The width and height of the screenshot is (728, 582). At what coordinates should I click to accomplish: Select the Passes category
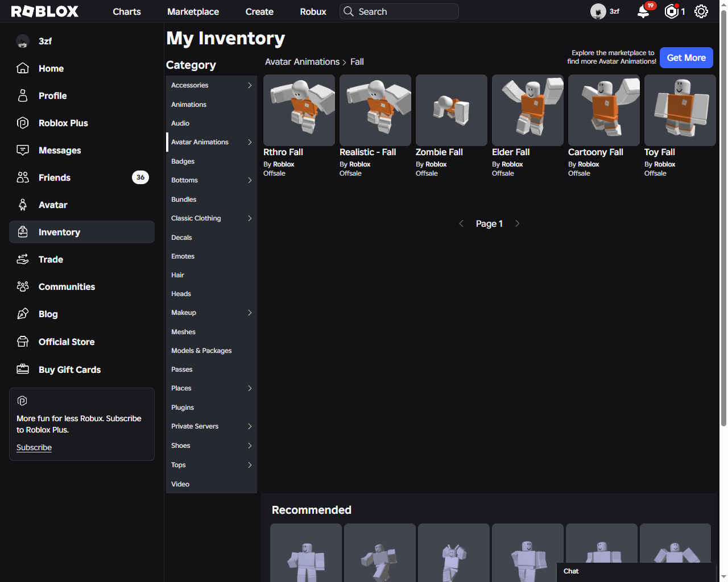(x=212, y=369)
